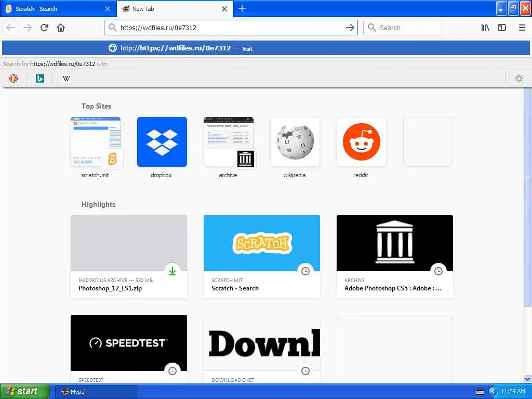Close the Scratch - Search tab
The image size is (532, 399).
108,9
